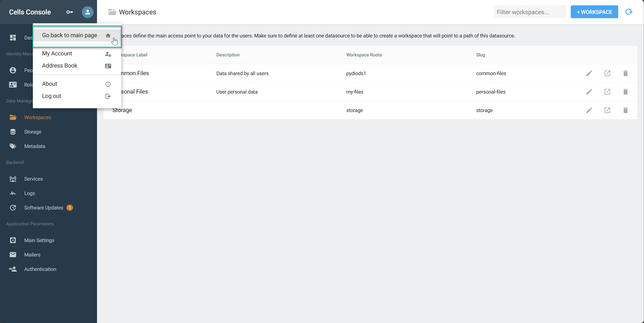Click the Workspaces folder sidebar icon

click(x=13, y=117)
